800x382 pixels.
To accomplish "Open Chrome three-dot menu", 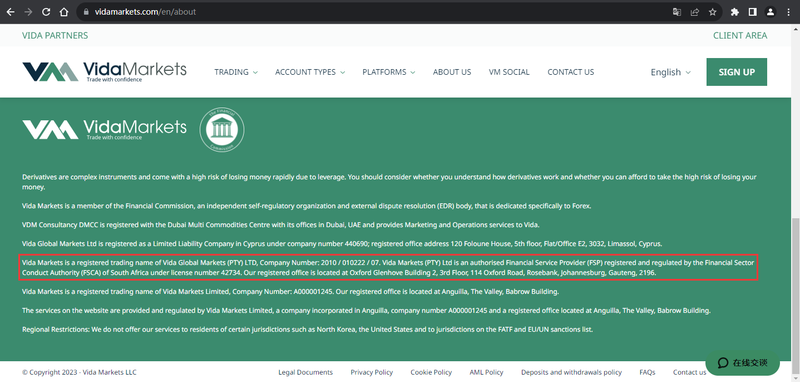I will click(788, 12).
